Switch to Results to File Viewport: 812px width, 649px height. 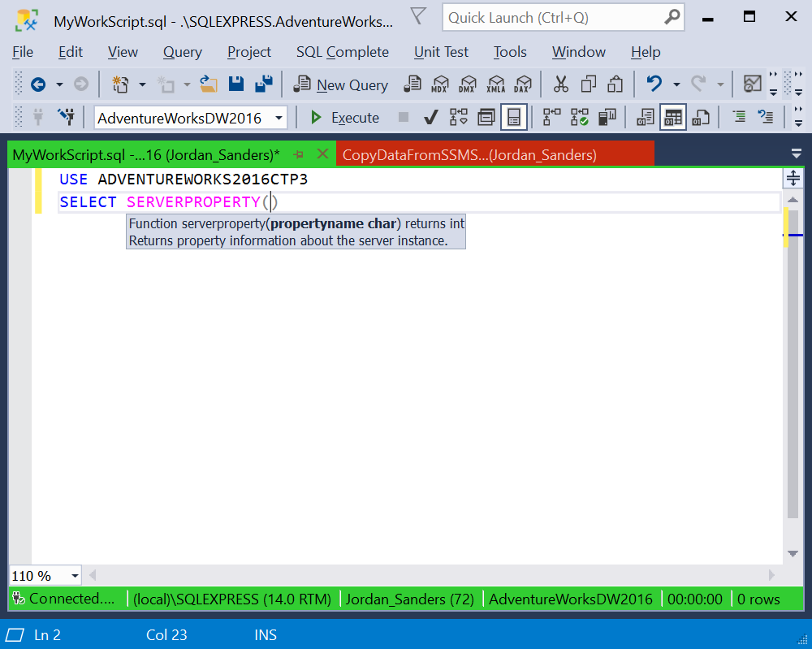701,118
